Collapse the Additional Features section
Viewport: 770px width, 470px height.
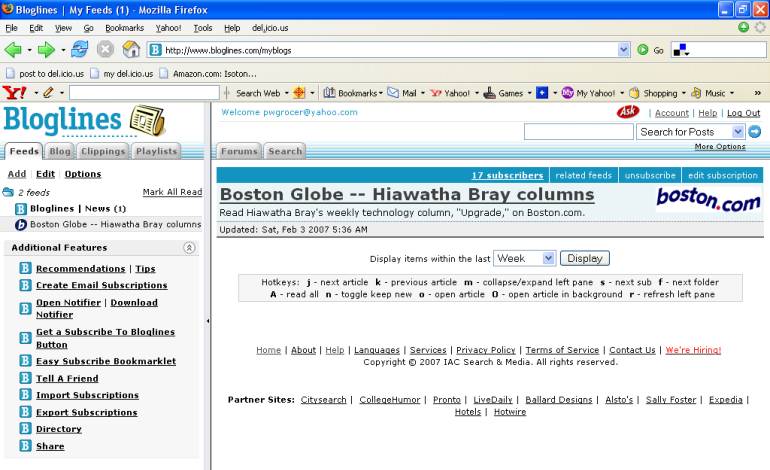(x=189, y=248)
